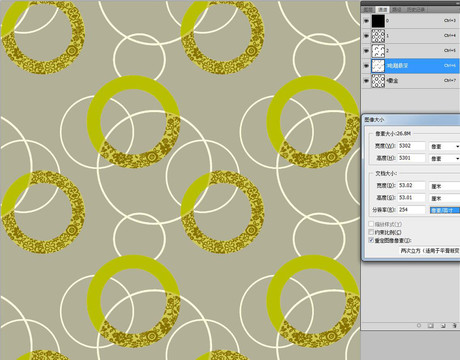Open document width unit dropdown 厘米
The height and width of the screenshot is (360, 460).
coord(444,186)
